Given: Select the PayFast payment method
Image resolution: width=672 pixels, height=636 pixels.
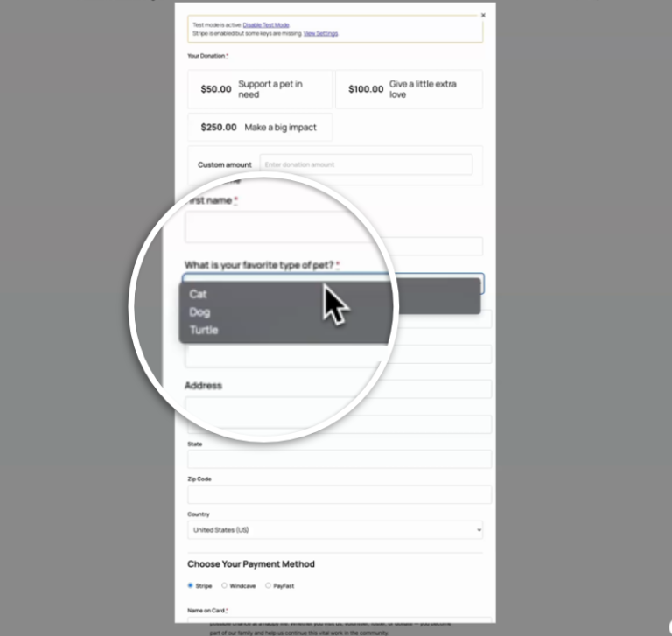Looking at the screenshot, I should 268,585.
